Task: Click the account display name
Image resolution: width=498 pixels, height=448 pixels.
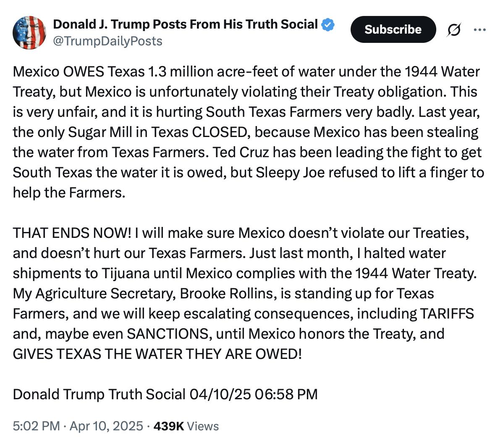Action: point(185,24)
